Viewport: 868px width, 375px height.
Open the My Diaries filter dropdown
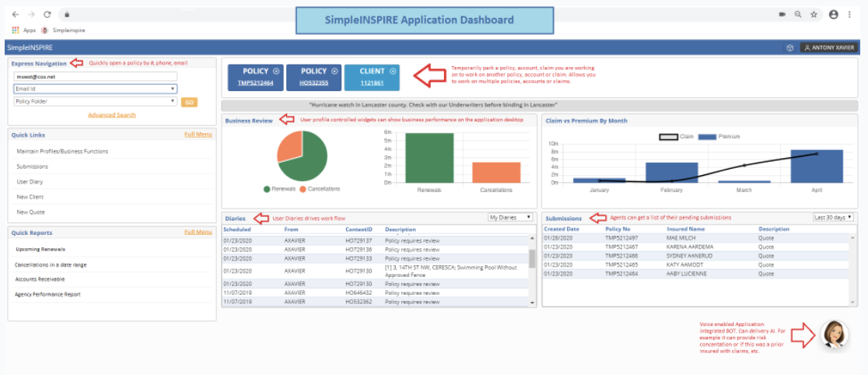tap(510, 217)
